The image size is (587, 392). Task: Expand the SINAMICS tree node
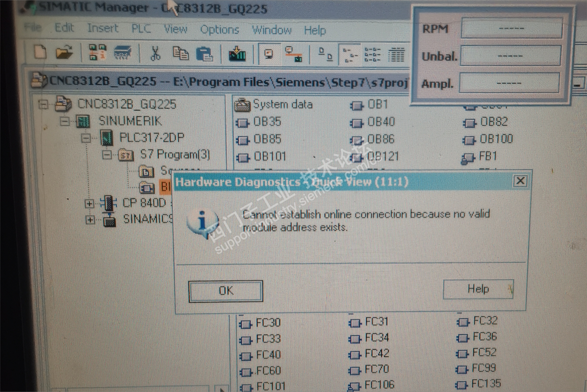(x=90, y=220)
